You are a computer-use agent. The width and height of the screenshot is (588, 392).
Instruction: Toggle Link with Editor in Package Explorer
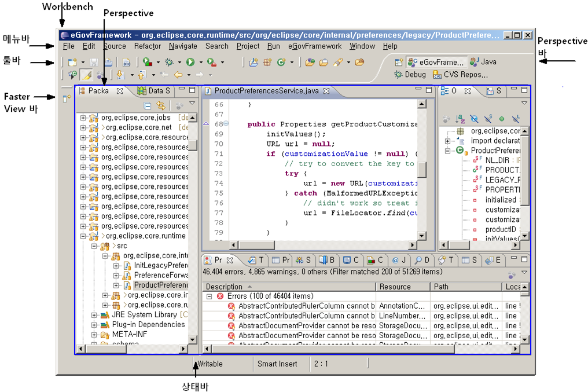tap(161, 106)
